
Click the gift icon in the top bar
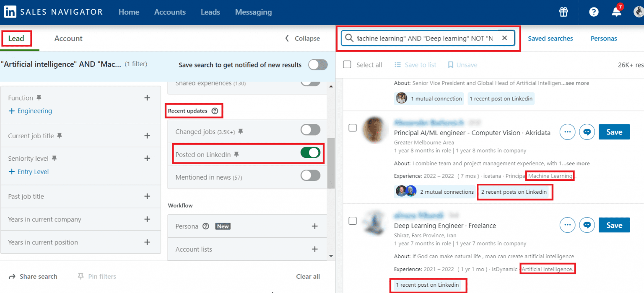[563, 12]
